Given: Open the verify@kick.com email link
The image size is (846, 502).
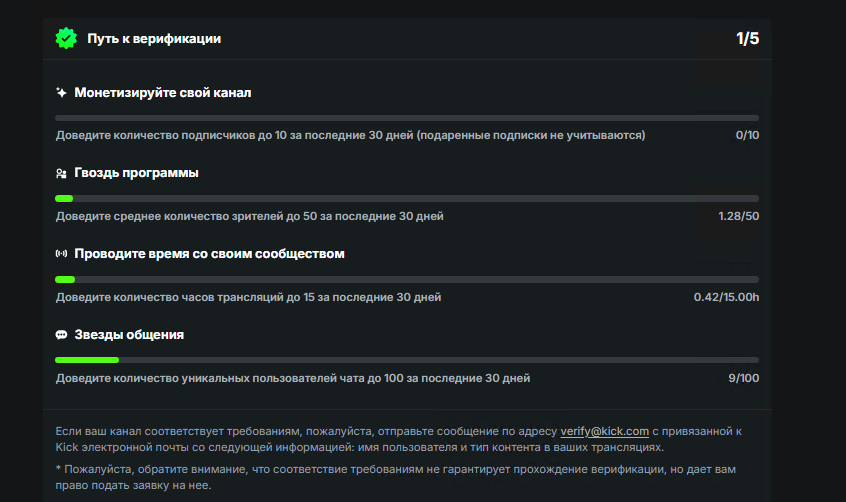Looking at the screenshot, I should coord(605,431).
